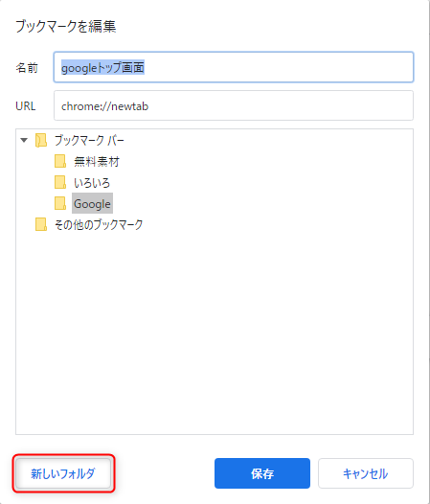Focus the URL field showing chrome://newtab
The width and height of the screenshot is (430, 504).
[234, 105]
